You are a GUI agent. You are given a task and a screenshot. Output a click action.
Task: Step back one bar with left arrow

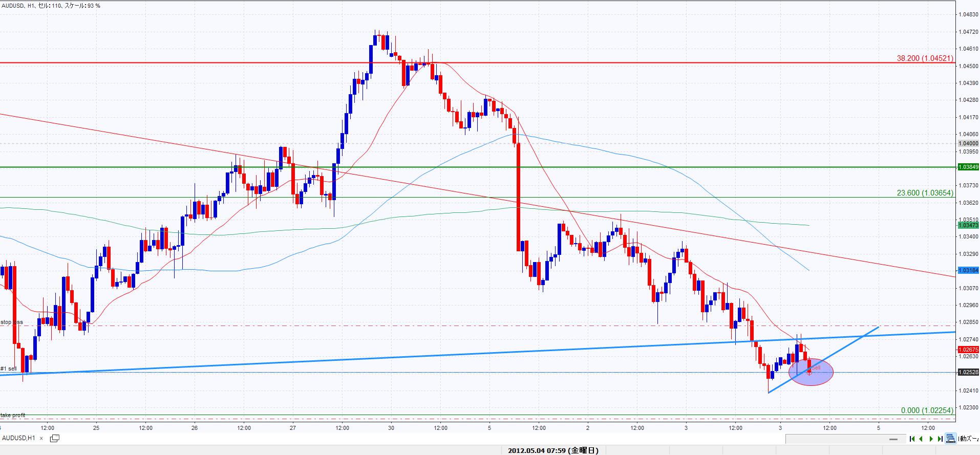click(x=921, y=439)
